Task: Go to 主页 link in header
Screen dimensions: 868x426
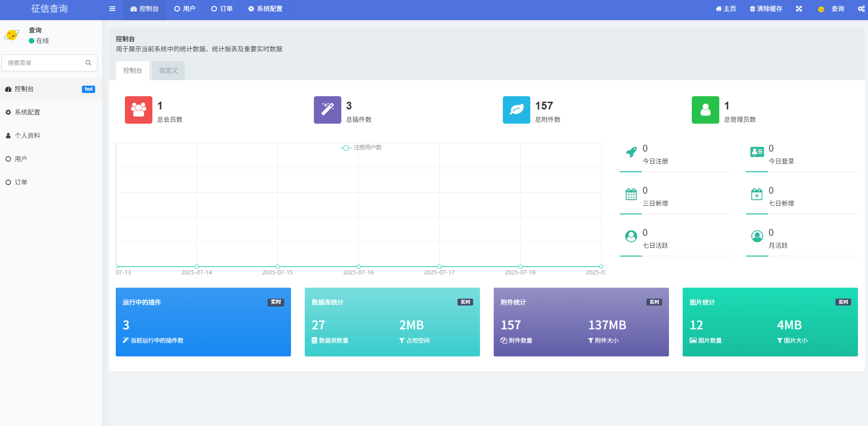Action: (726, 9)
